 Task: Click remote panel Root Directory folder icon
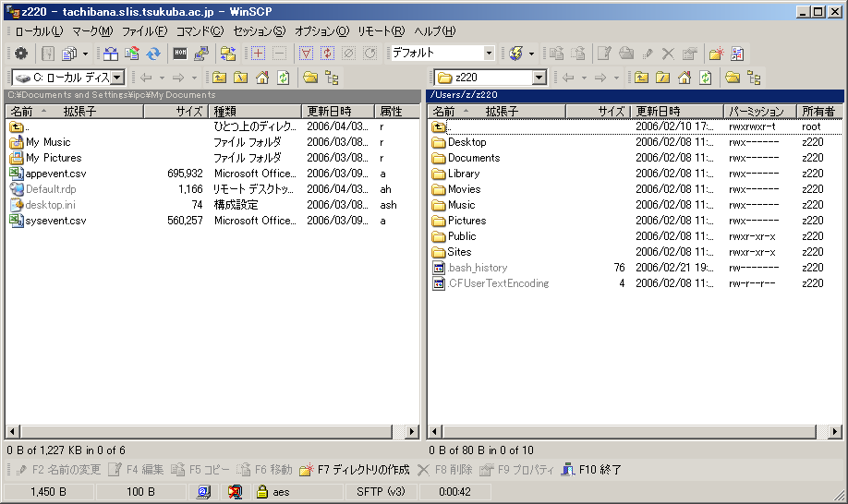point(663,78)
